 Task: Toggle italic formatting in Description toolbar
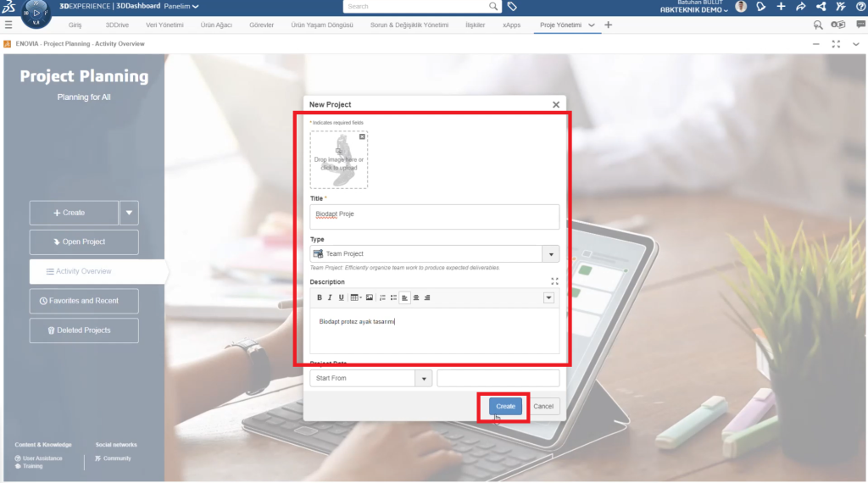click(330, 297)
